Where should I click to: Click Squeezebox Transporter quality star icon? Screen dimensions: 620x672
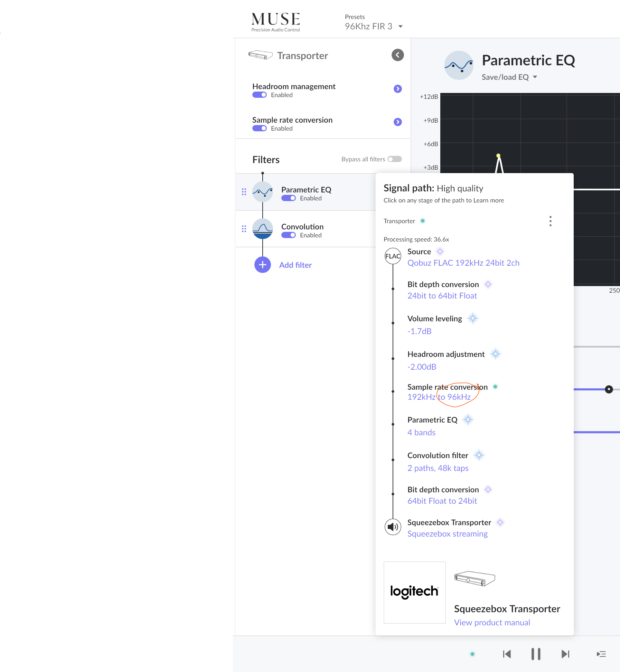point(500,522)
